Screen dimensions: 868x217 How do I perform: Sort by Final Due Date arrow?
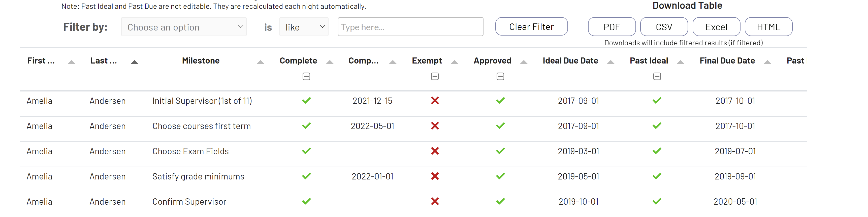767,62
